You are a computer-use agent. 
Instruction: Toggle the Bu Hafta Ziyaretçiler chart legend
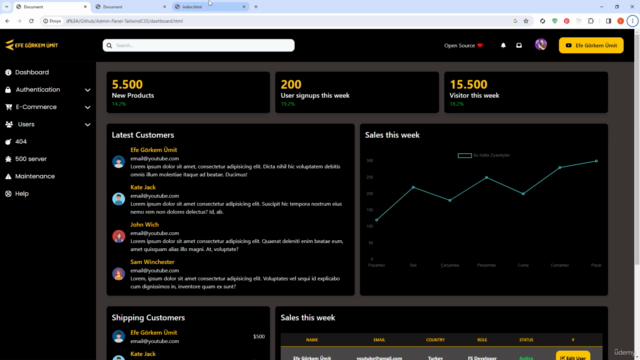click(484, 155)
